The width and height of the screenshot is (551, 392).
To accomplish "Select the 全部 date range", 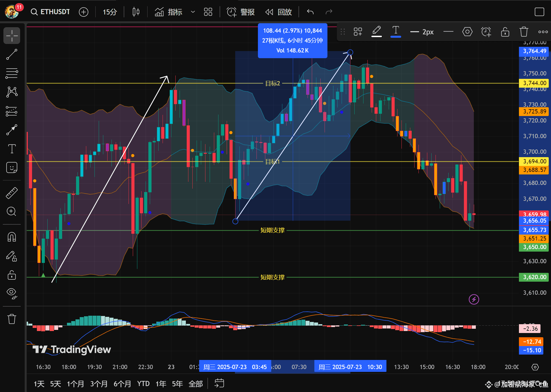I will pos(196,384).
